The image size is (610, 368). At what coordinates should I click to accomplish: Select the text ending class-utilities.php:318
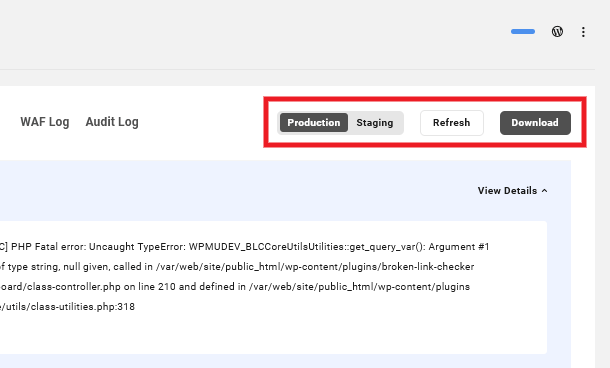click(67, 307)
